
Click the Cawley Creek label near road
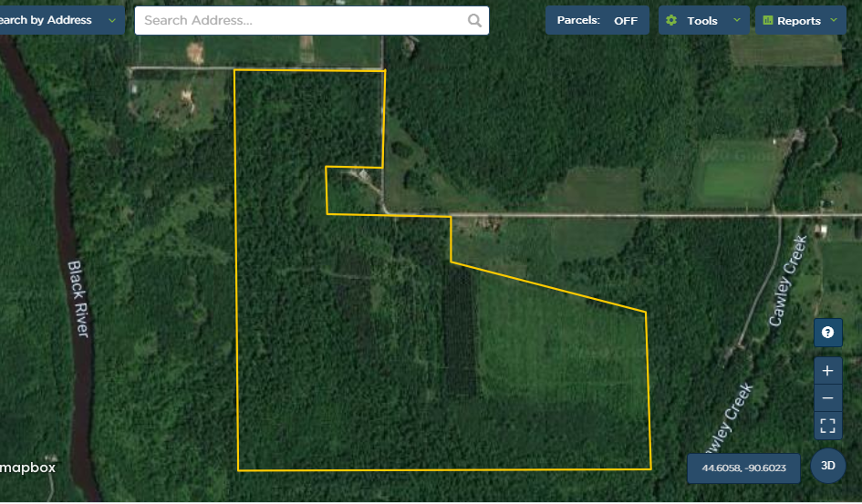tap(787, 281)
